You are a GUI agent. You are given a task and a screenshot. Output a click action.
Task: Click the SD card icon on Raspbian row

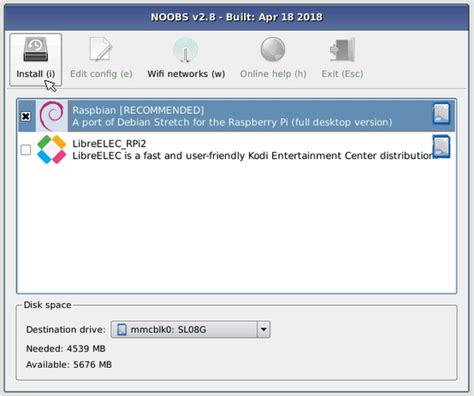tap(441, 113)
